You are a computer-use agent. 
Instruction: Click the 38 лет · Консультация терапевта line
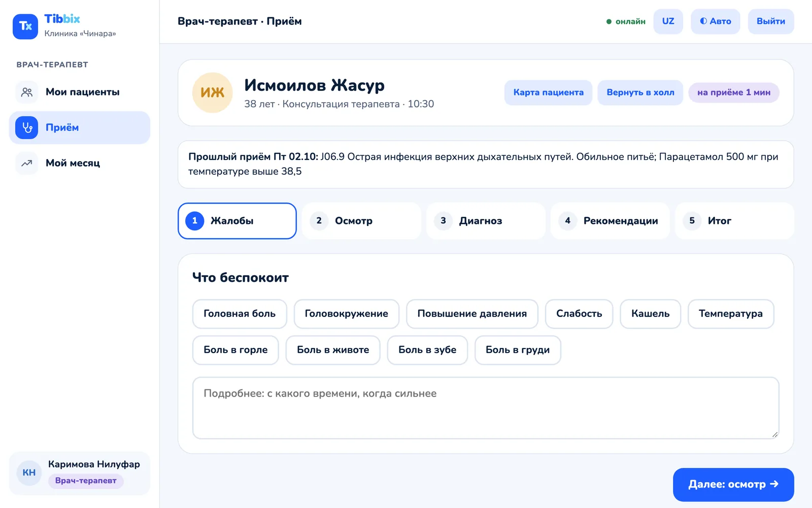tap(339, 104)
